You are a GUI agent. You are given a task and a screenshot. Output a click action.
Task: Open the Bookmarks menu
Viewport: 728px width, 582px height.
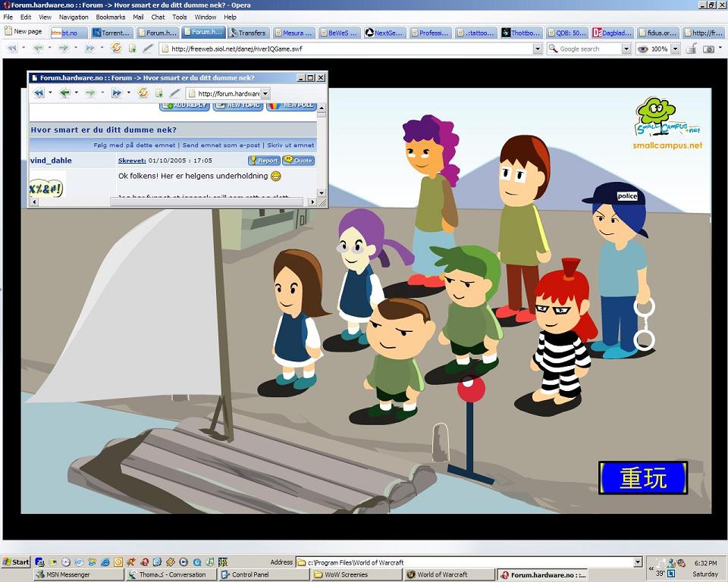click(x=111, y=17)
